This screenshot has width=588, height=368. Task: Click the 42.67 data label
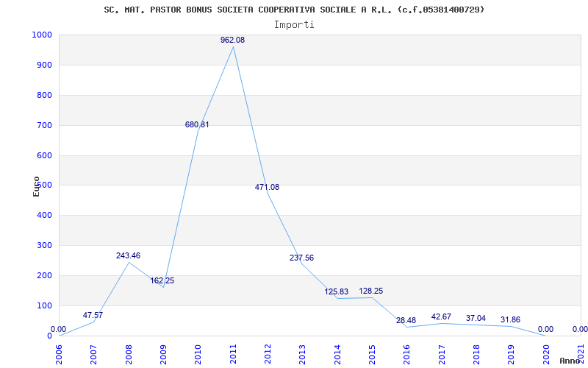click(x=441, y=316)
